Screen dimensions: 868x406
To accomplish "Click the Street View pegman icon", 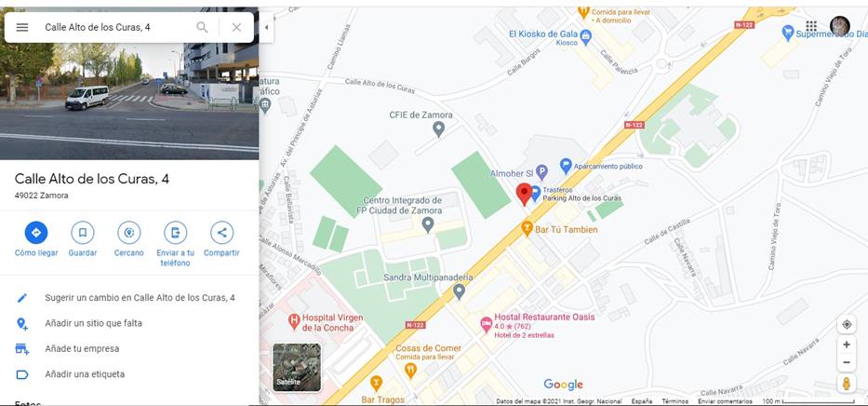I will click(847, 384).
